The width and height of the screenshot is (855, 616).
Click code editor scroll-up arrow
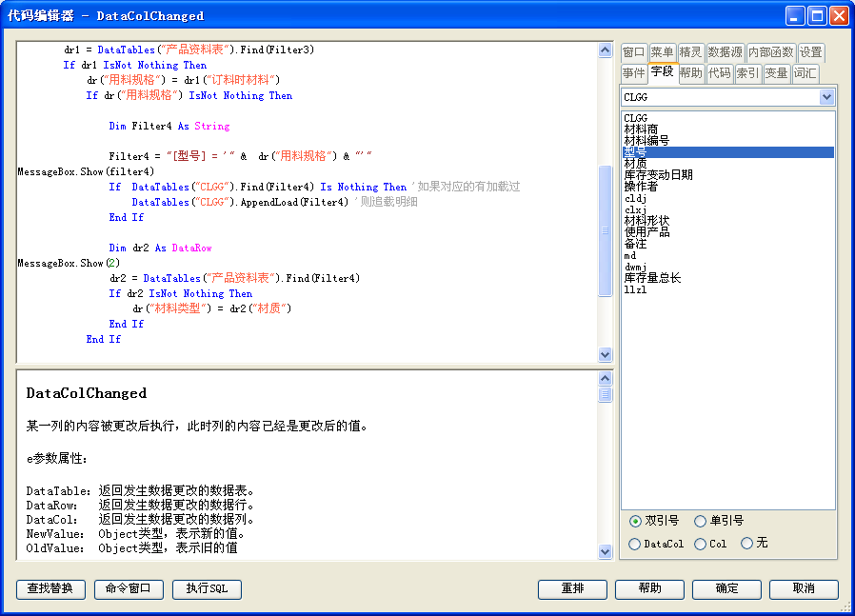(605, 50)
